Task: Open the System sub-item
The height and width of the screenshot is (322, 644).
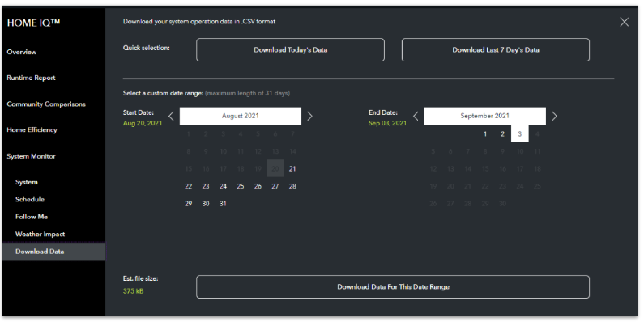Action: pyautogui.click(x=27, y=182)
